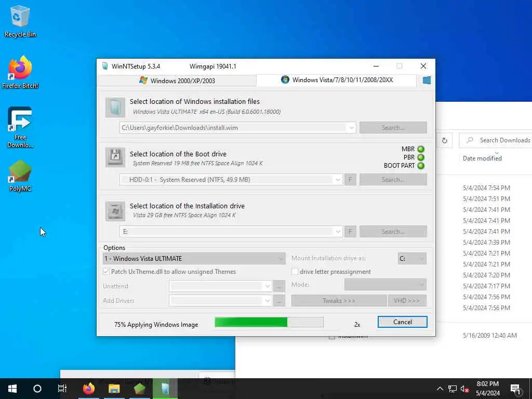Click the Installation drive disk icon
Image resolution: width=532 pixels, height=399 pixels.
pyautogui.click(x=115, y=211)
